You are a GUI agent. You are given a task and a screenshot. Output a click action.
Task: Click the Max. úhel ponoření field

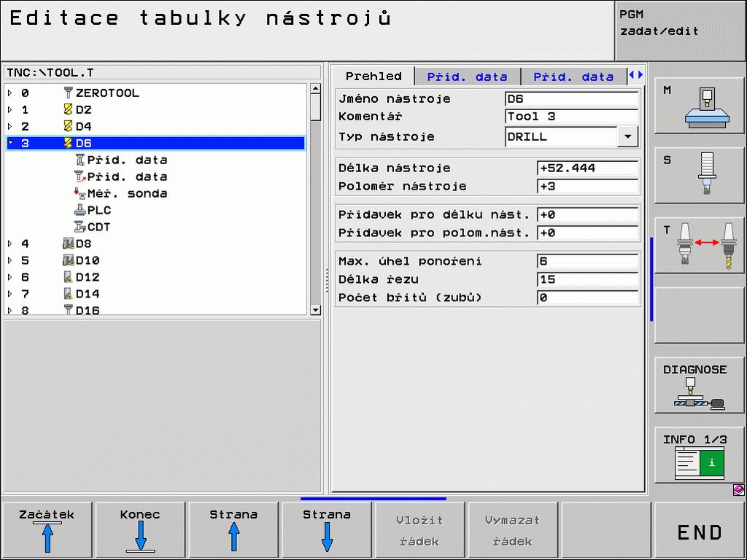click(587, 261)
